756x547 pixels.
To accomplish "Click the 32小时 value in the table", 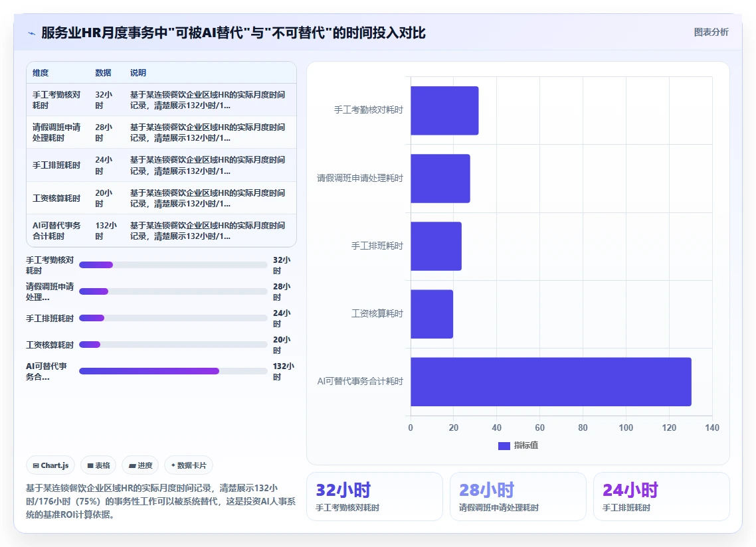I will click(x=104, y=100).
